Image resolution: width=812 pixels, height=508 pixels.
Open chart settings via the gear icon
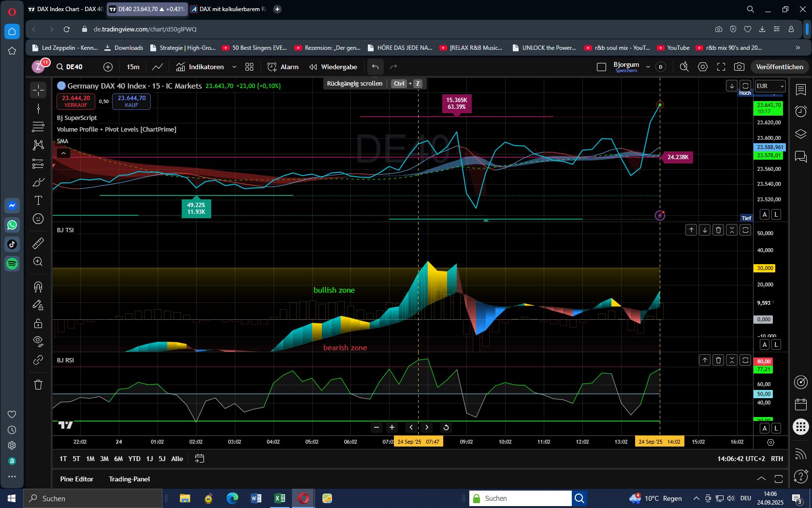pos(703,67)
